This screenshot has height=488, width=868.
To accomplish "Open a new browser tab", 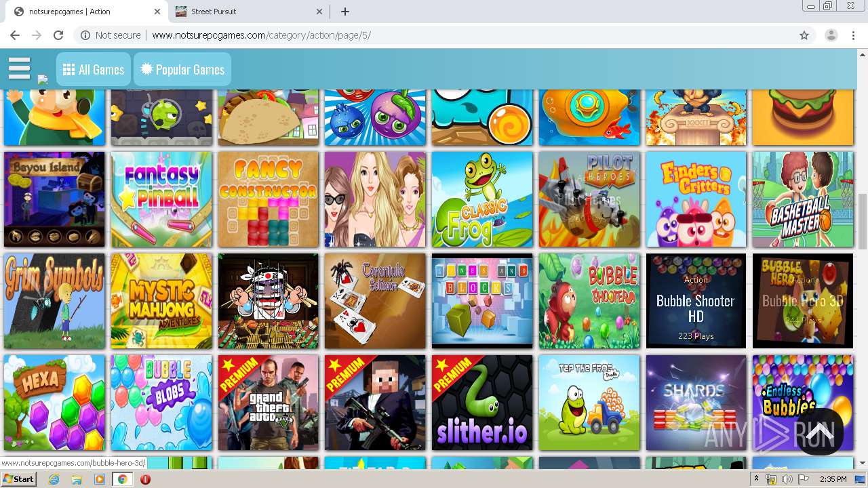I will point(345,12).
